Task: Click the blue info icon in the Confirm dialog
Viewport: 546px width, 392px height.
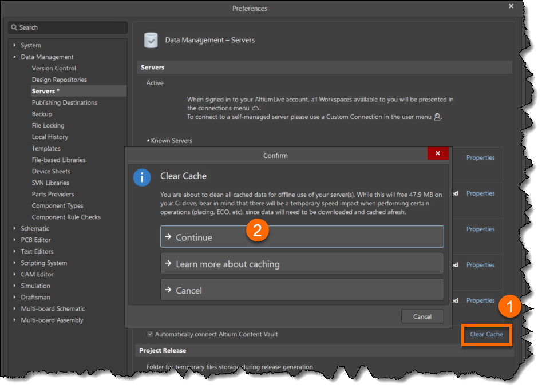Action: [x=142, y=177]
